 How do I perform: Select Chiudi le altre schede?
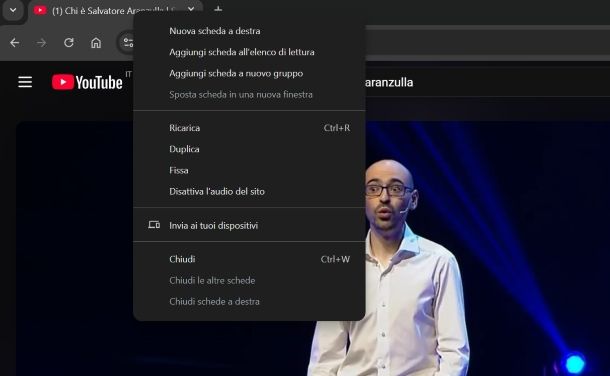point(249,280)
